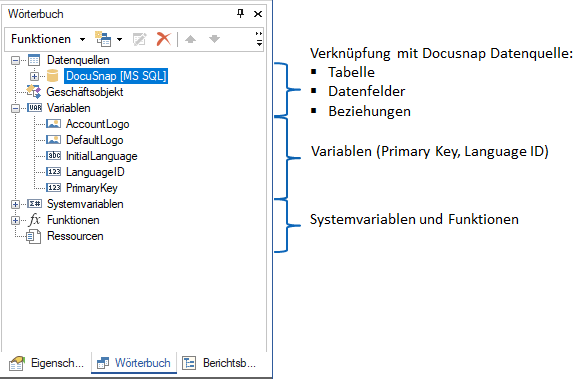This screenshot has height=379, width=581.
Task: Select the LanguageID variable
Action: (95, 172)
